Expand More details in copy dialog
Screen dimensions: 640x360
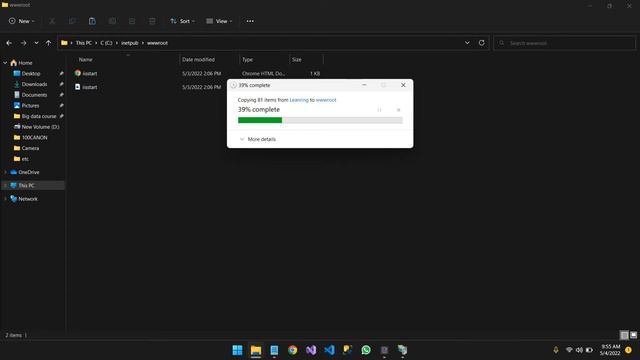(258, 139)
